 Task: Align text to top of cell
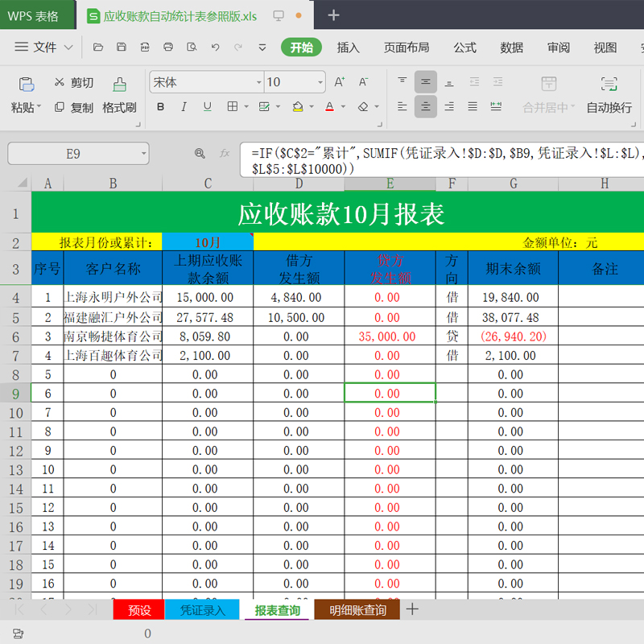click(402, 82)
